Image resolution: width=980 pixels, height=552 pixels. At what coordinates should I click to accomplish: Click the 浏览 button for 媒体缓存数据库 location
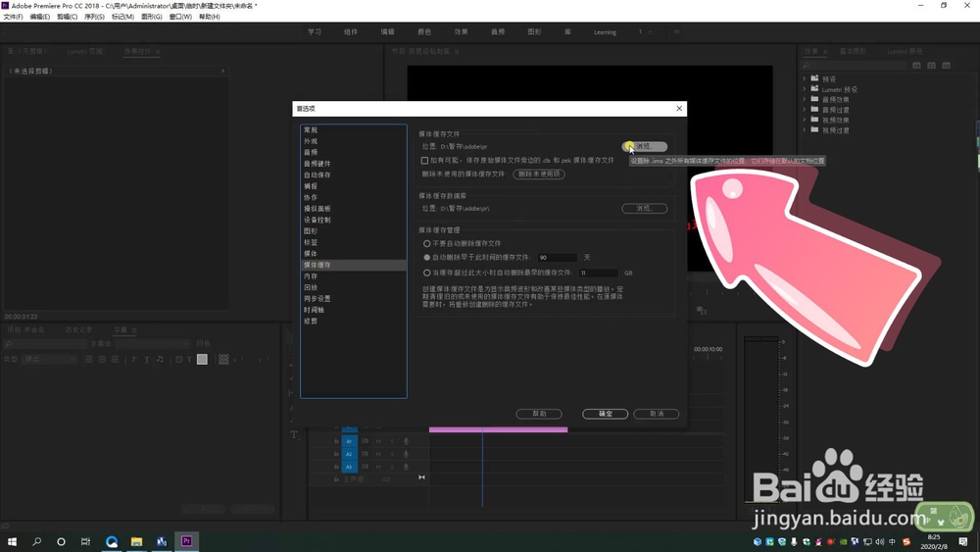(x=645, y=208)
